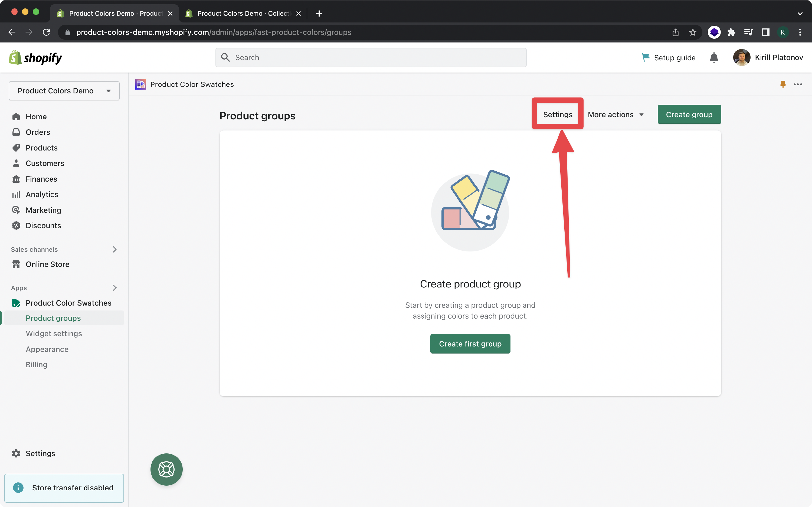The height and width of the screenshot is (507, 812).
Task: Click the pin app icon
Action: pyautogui.click(x=783, y=84)
